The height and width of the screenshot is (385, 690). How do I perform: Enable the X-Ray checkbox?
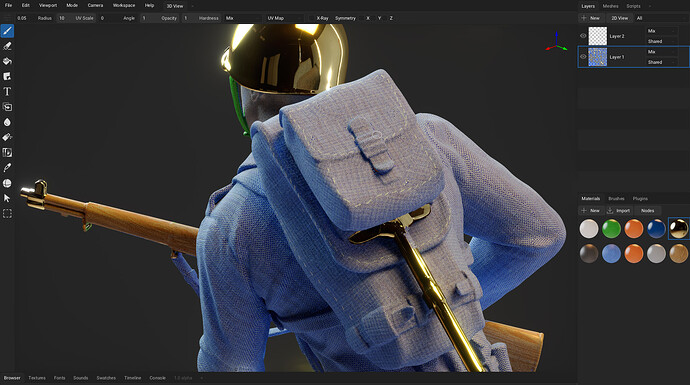pos(312,18)
